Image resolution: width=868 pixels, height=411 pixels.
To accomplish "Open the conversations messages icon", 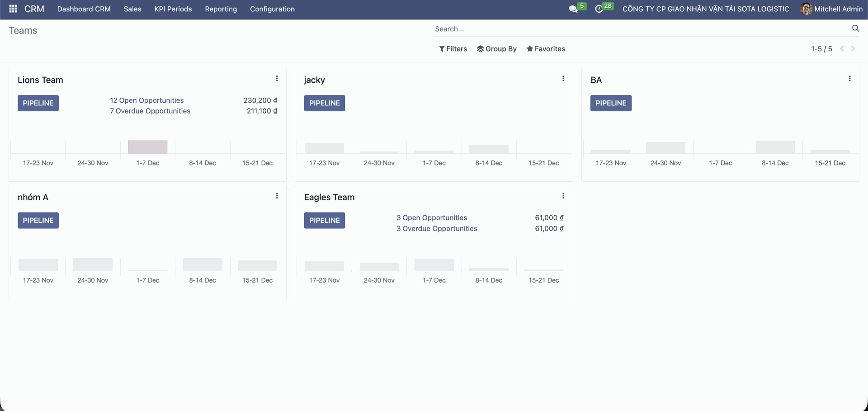I will tap(573, 9).
